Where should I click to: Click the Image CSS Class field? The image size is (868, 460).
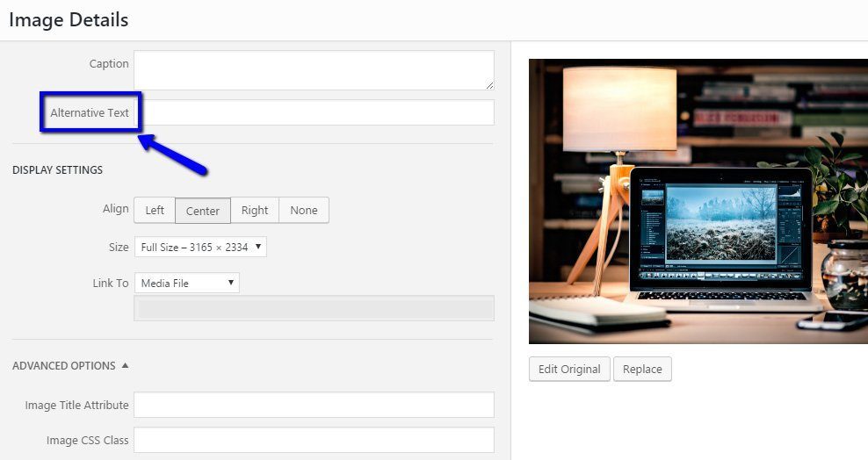(x=314, y=440)
